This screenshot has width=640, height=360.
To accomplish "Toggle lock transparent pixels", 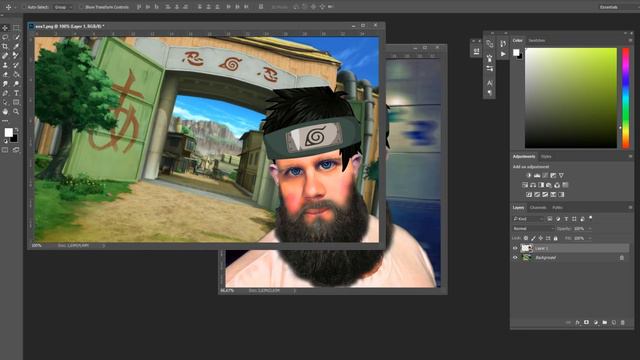I will [526, 238].
